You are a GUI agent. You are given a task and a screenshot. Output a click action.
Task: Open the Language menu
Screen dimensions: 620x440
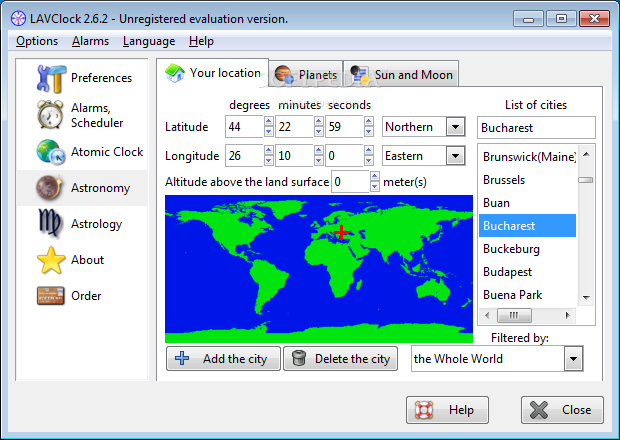point(149,41)
